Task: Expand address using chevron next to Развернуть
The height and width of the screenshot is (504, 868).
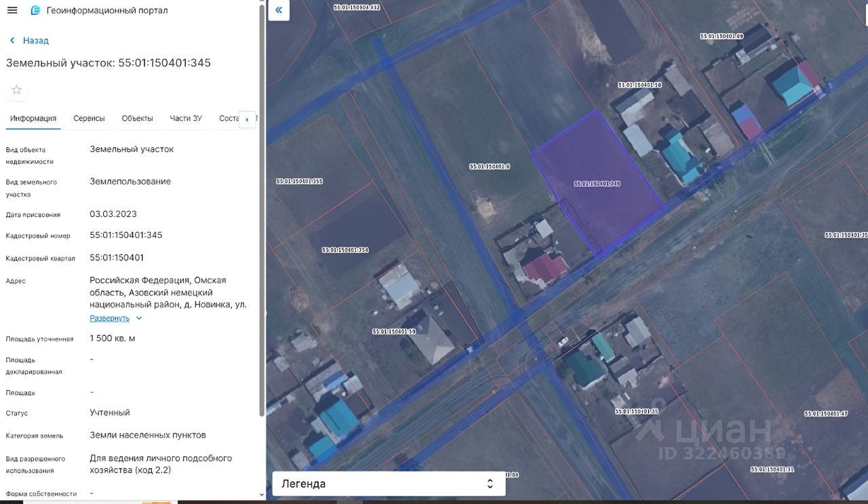Action: pyautogui.click(x=139, y=318)
